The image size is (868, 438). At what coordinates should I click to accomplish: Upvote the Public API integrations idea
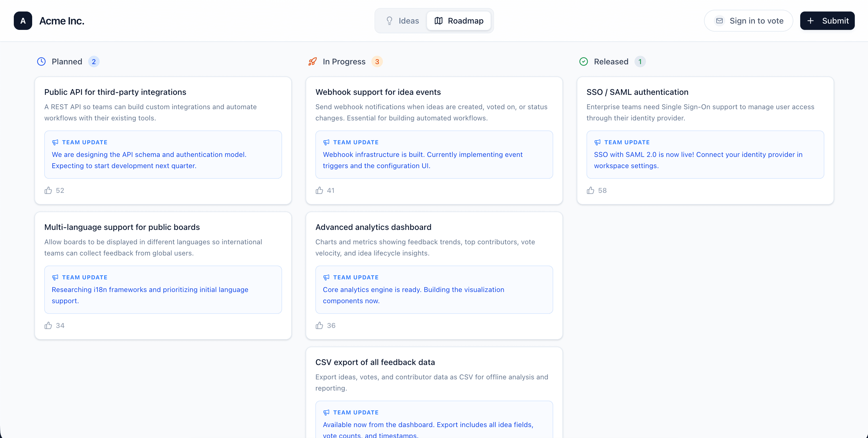[48, 191]
